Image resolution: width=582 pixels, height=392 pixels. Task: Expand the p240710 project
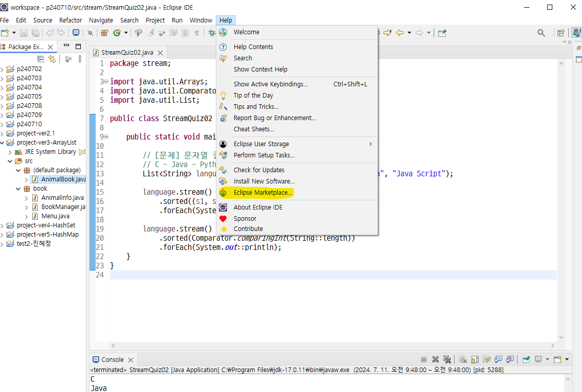tap(2, 124)
